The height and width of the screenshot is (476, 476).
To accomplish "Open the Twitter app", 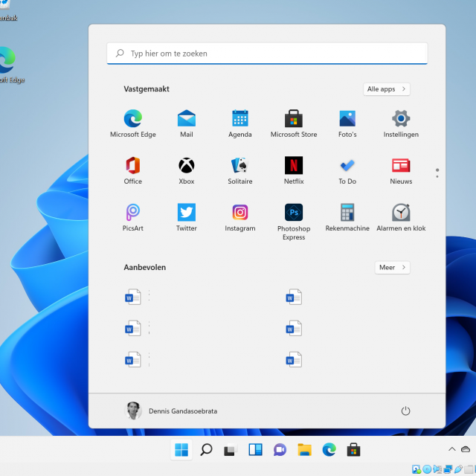I will point(187,217).
